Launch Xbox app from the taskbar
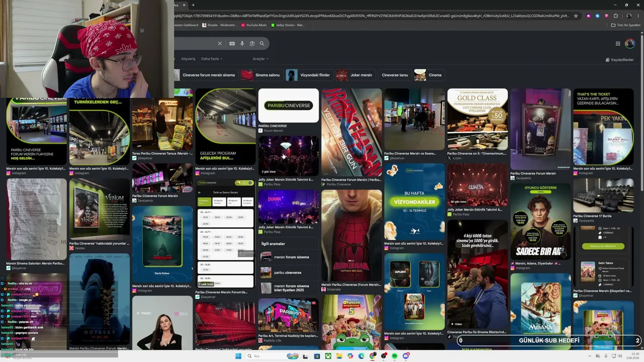The image size is (644, 362). (x=328, y=356)
